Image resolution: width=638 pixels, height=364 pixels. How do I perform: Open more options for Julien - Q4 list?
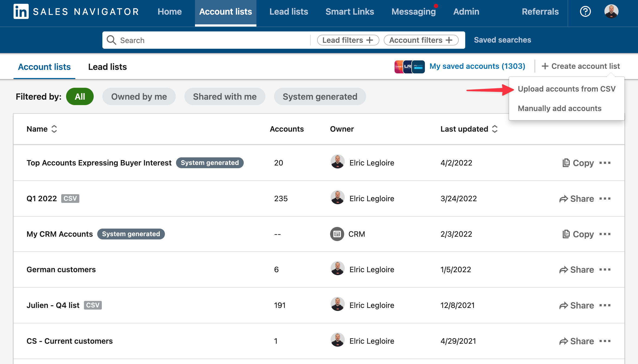click(x=605, y=305)
